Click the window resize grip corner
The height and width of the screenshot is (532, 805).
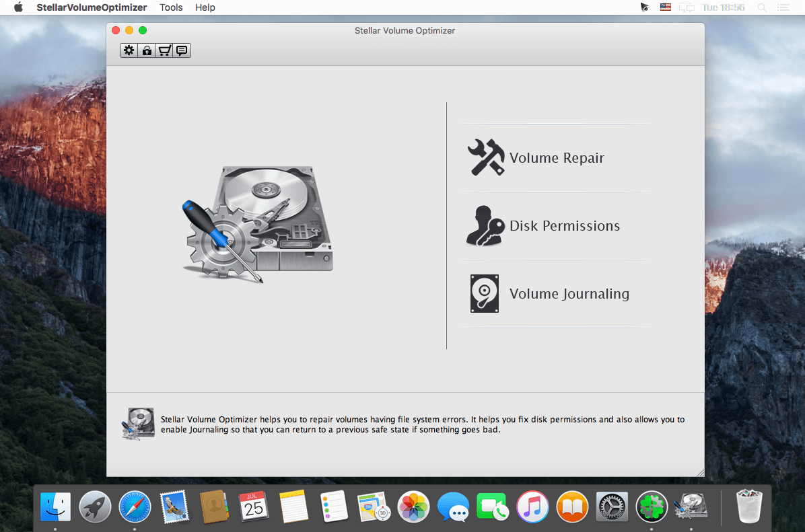[700, 473]
